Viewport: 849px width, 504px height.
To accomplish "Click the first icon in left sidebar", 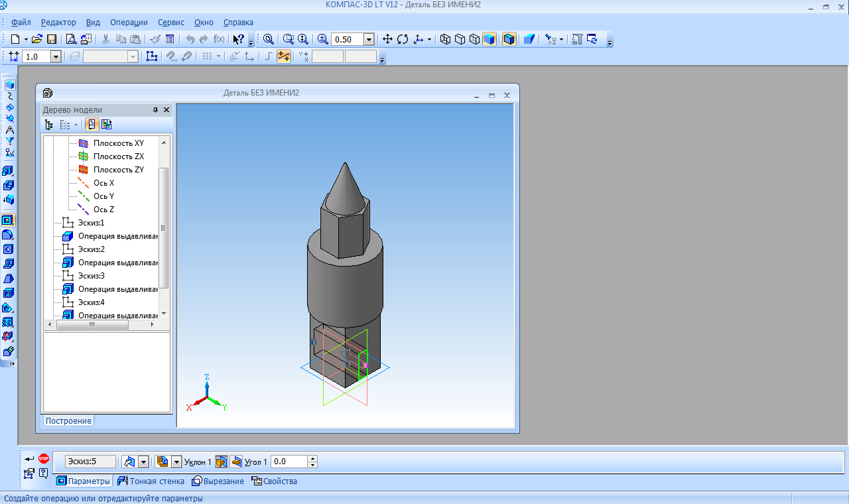I will pyautogui.click(x=9, y=85).
